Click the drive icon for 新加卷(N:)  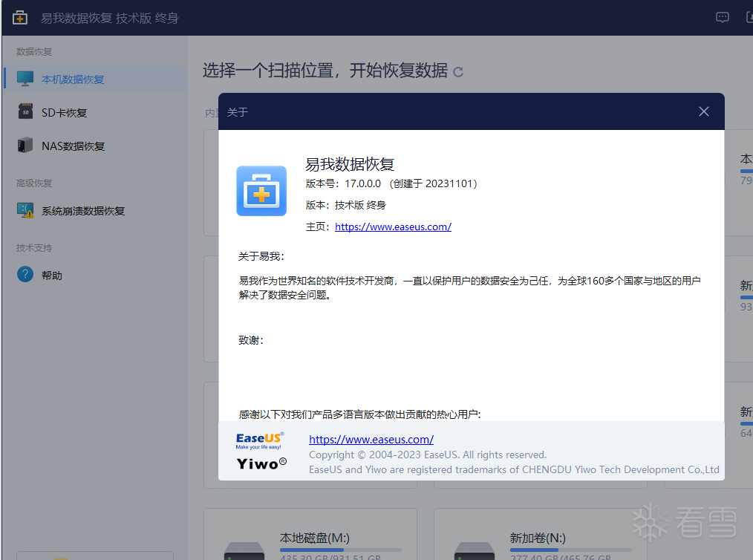(475, 551)
